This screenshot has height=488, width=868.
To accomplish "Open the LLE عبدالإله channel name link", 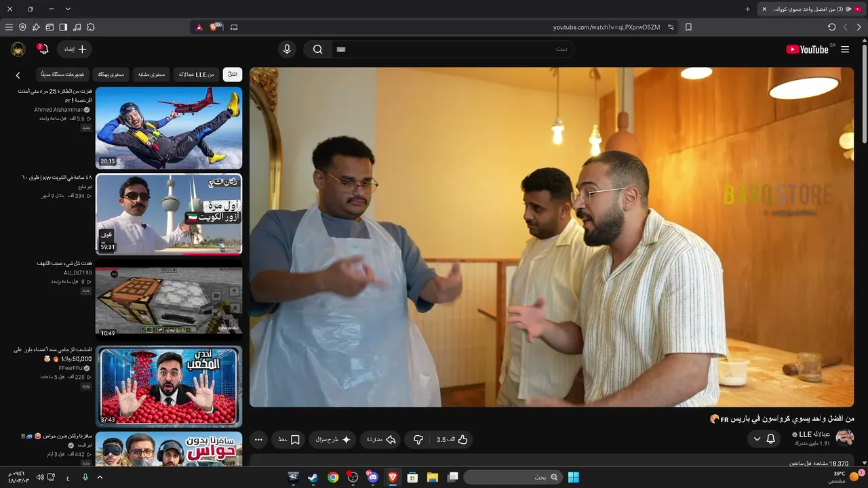I will click(x=814, y=434).
